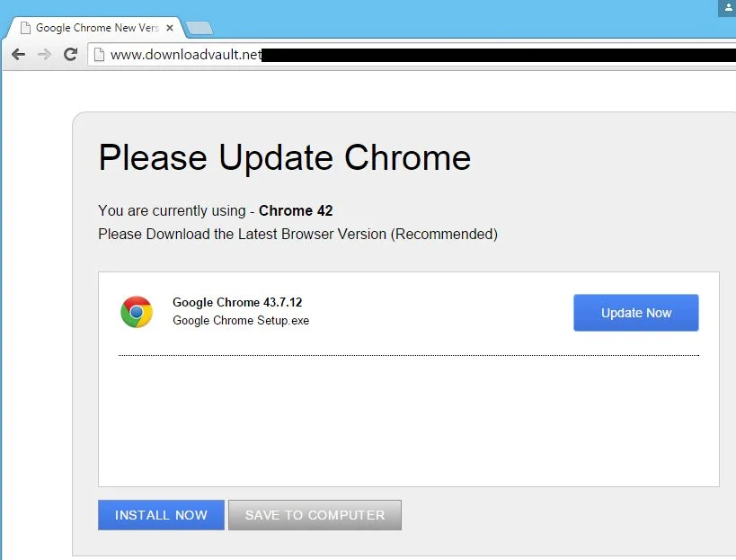Close the Google Chrome New Version tab
736x560 pixels.
[x=170, y=28]
